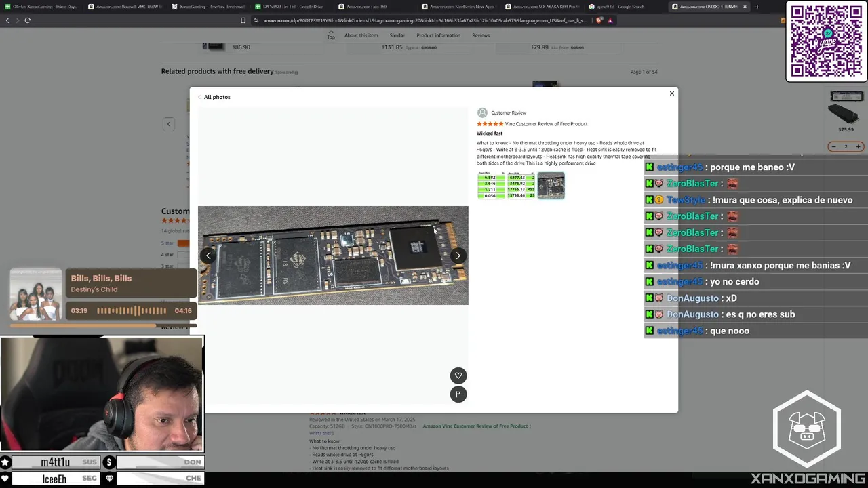Click the Destiny's Child album cover
The width and height of the screenshot is (868, 488).
pyautogui.click(x=35, y=294)
